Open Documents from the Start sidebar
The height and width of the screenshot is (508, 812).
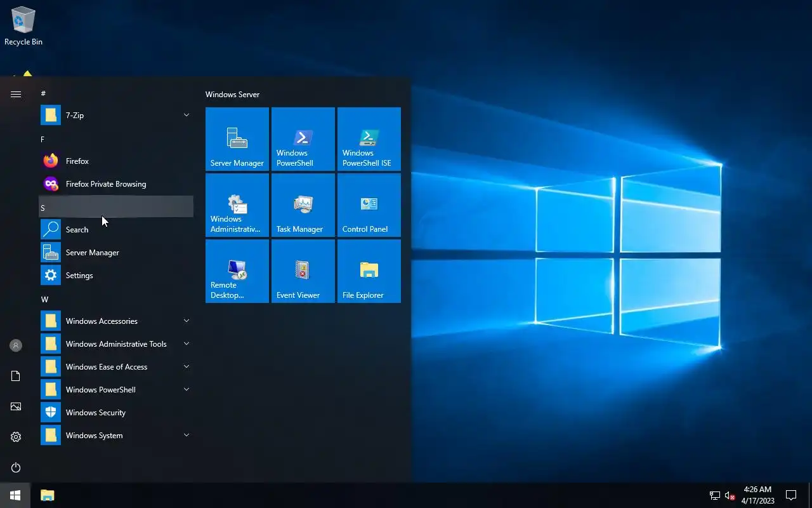click(16, 376)
